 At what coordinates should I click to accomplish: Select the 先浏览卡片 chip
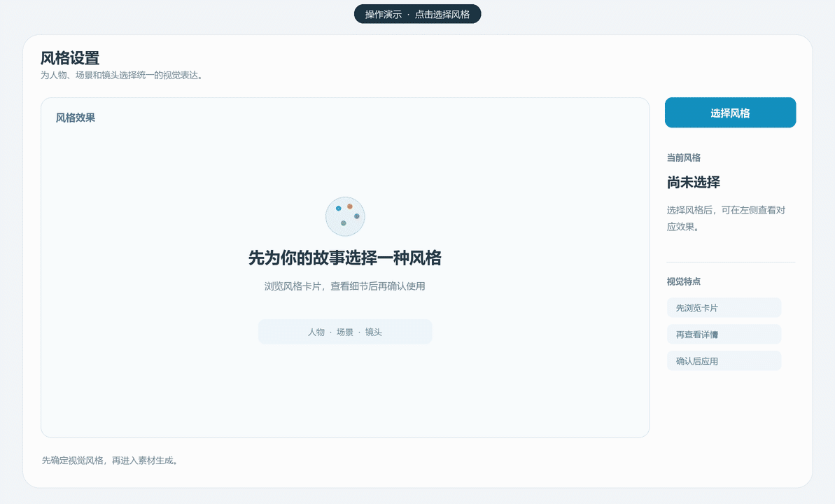724,307
